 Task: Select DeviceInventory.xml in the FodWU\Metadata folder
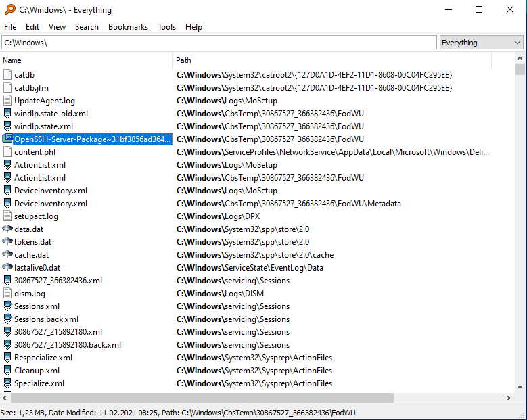click(51, 204)
